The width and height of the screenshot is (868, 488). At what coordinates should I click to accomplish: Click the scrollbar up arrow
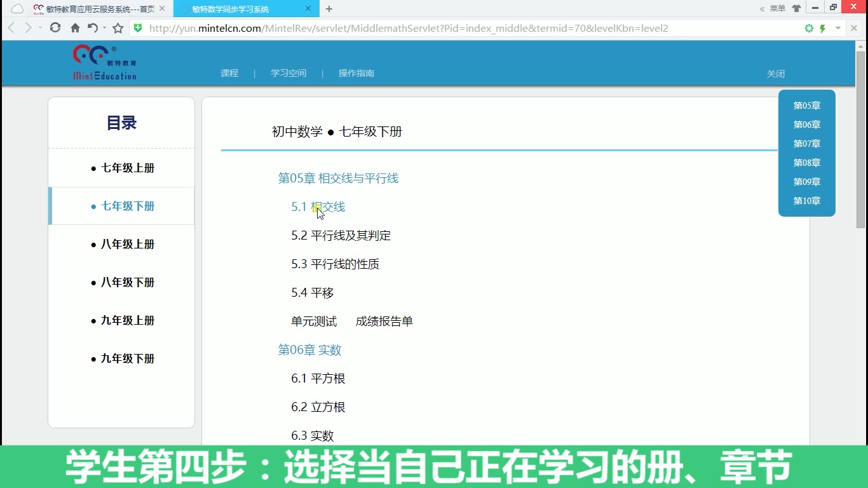[x=861, y=46]
